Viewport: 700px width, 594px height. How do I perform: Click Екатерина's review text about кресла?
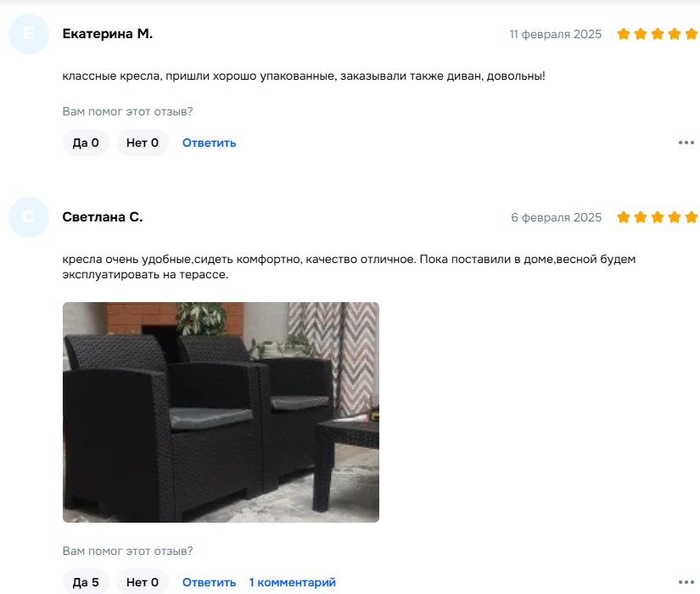(304, 76)
